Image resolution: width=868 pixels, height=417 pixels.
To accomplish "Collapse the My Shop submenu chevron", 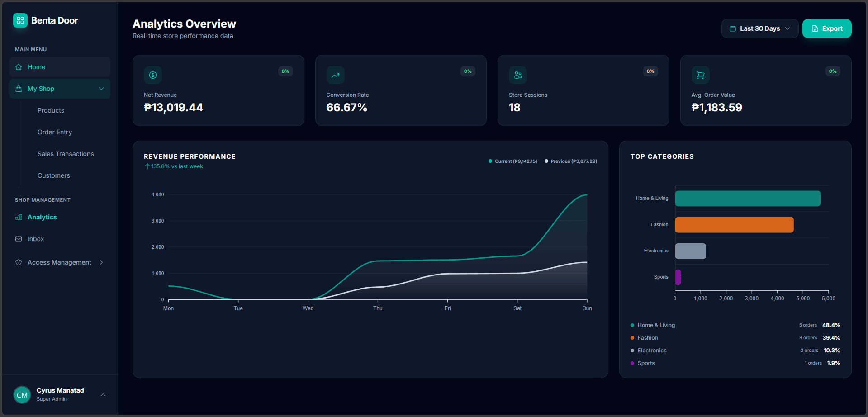I will point(101,89).
